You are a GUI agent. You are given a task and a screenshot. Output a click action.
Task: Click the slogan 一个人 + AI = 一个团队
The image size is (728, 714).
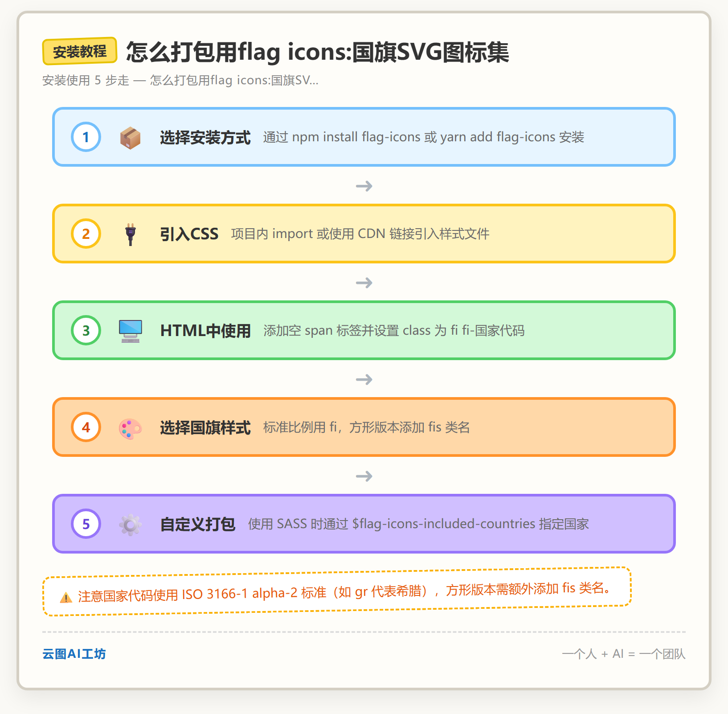pos(623,654)
